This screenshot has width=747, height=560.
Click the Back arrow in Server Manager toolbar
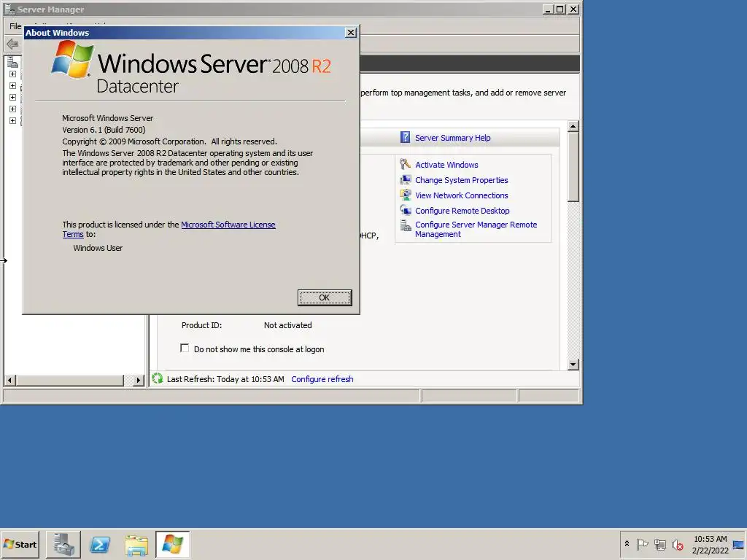tap(12, 44)
